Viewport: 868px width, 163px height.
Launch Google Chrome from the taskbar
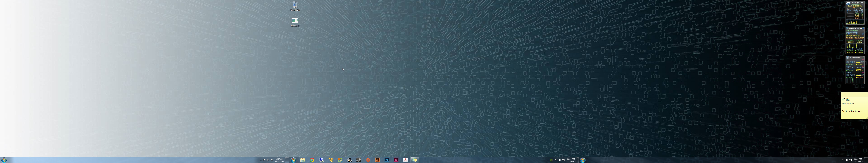312,160
